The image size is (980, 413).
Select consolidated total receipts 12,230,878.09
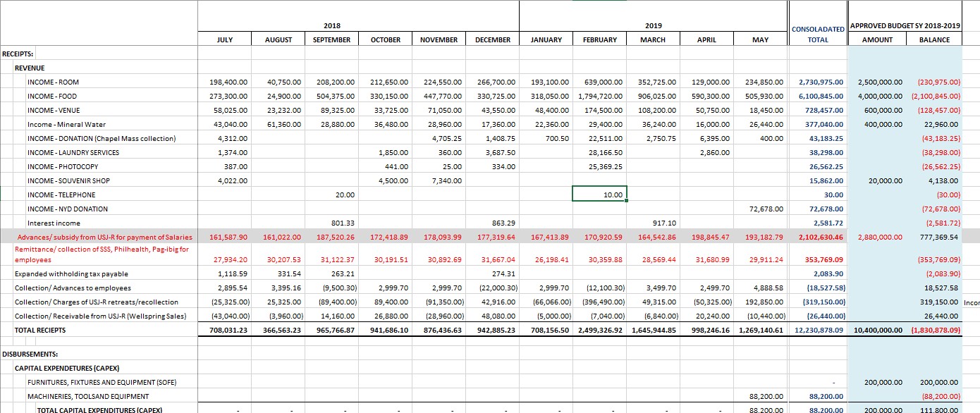point(819,331)
